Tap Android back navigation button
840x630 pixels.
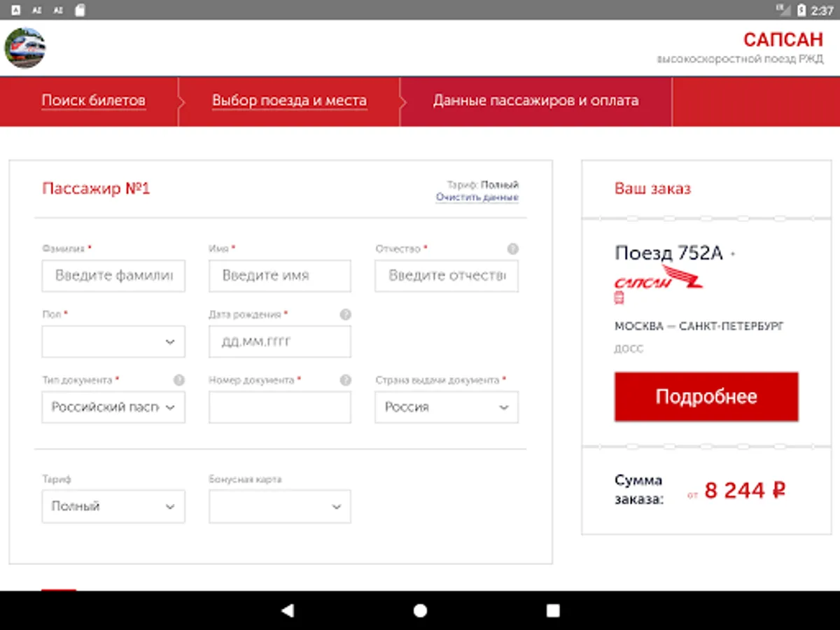[287, 610]
